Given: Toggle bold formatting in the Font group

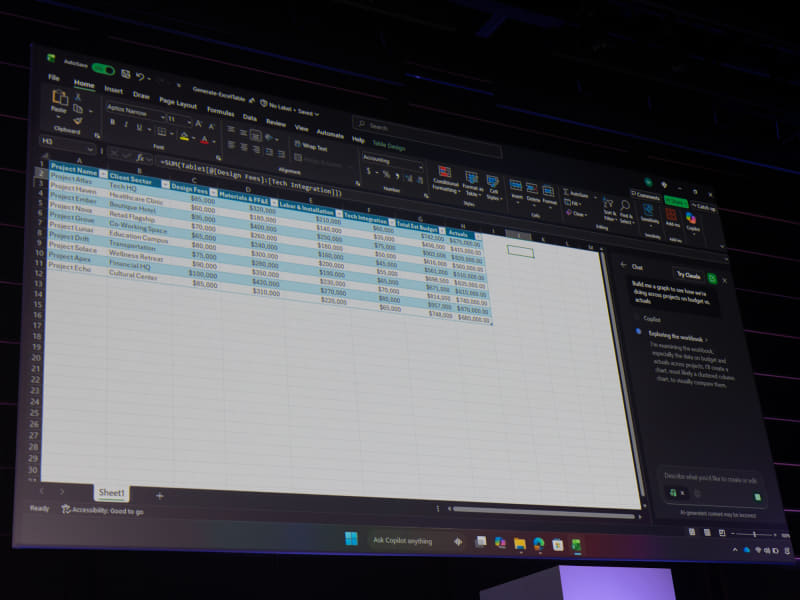Looking at the screenshot, I should click(x=112, y=123).
